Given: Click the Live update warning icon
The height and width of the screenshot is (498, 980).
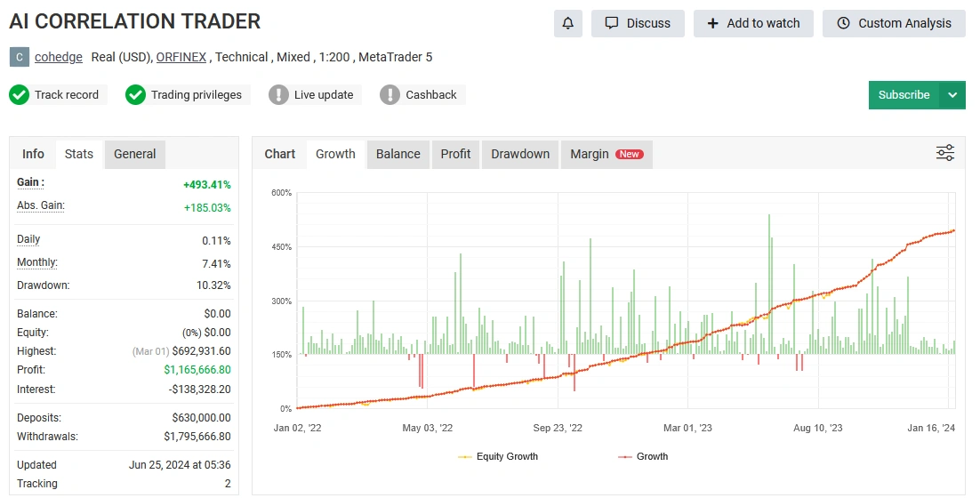Looking at the screenshot, I should (x=279, y=95).
